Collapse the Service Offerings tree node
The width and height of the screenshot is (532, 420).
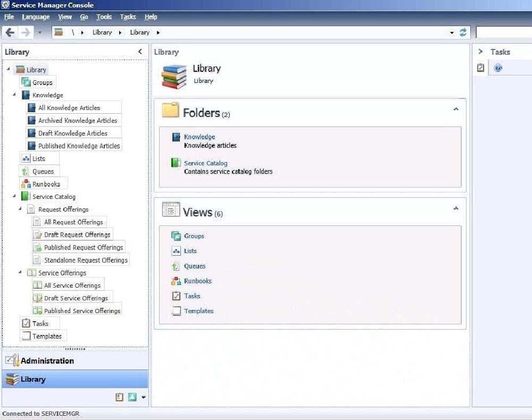pos(20,272)
